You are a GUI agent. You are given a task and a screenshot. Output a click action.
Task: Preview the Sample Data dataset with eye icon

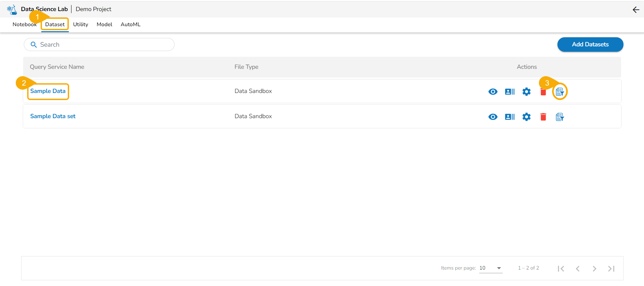pos(493,92)
